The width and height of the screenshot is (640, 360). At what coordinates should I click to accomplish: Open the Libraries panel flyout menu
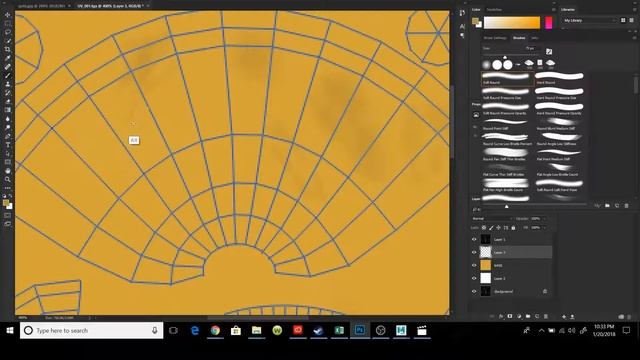click(x=634, y=9)
